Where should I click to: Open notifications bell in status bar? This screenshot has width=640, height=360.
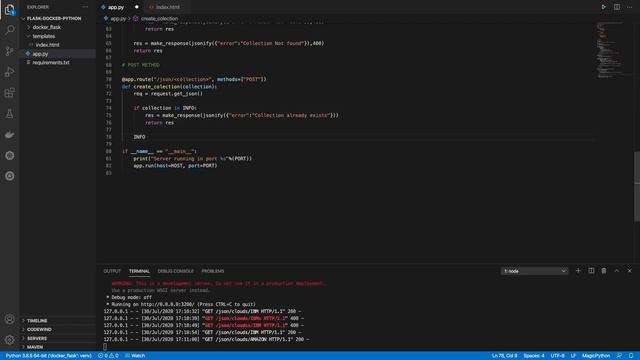[631, 356]
